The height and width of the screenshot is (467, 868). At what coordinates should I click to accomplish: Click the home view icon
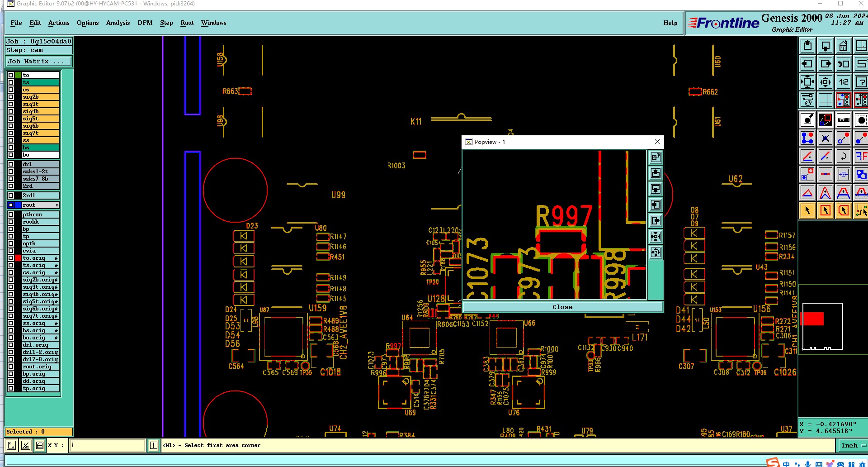[844, 46]
